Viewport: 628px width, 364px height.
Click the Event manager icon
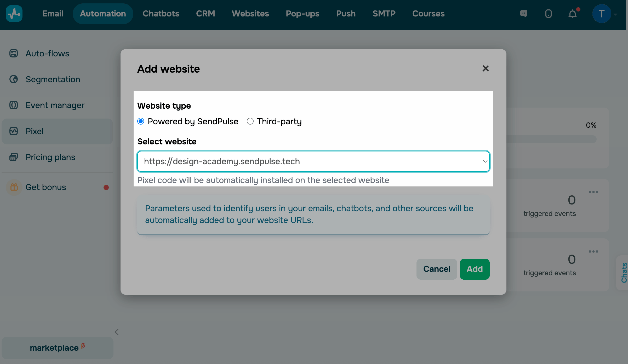14,105
